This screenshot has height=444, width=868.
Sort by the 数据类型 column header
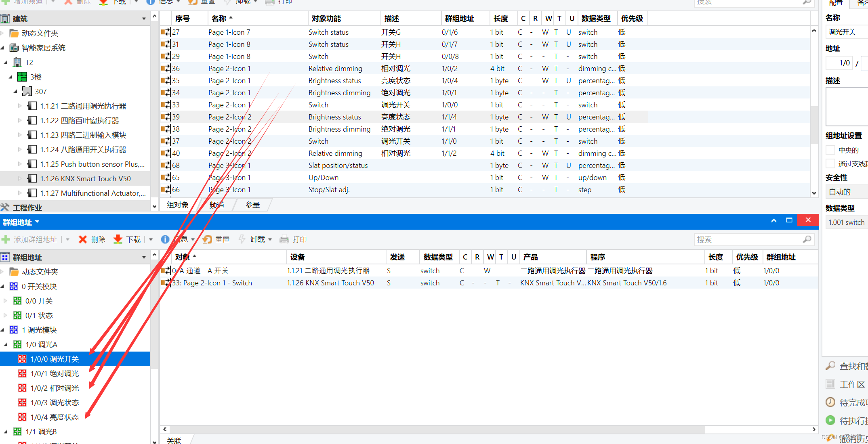[438, 257]
